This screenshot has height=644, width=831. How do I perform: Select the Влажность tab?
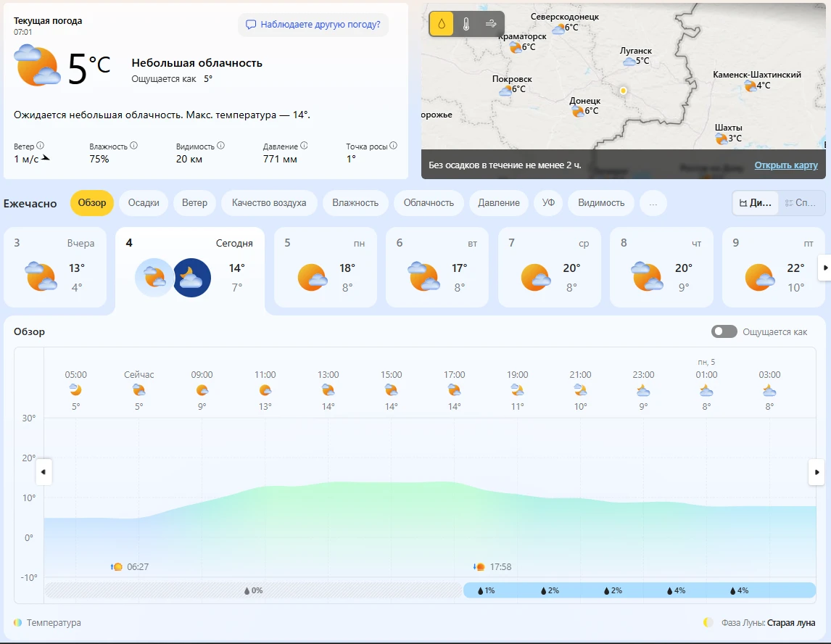355,203
